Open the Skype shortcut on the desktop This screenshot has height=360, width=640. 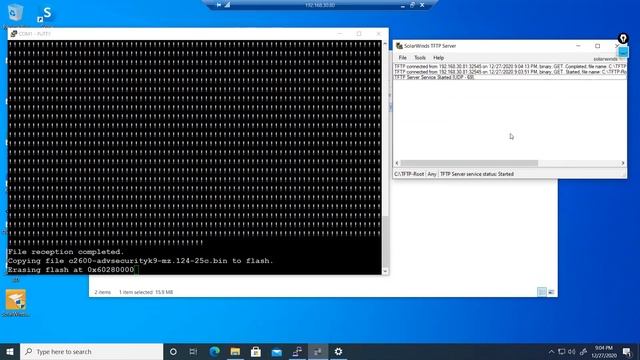pos(45,15)
